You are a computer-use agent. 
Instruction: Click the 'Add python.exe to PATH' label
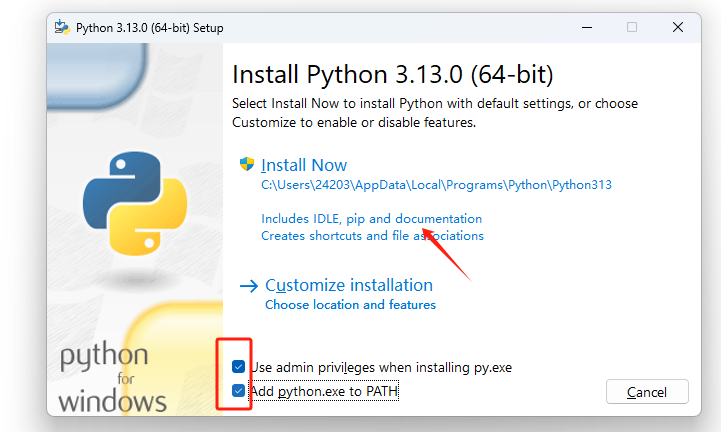(324, 391)
